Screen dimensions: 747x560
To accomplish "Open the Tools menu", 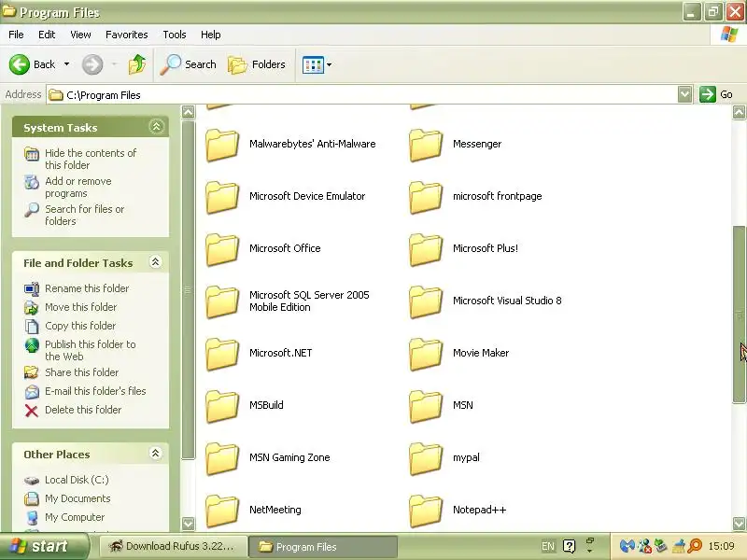I will pyautogui.click(x=175, y=35).
